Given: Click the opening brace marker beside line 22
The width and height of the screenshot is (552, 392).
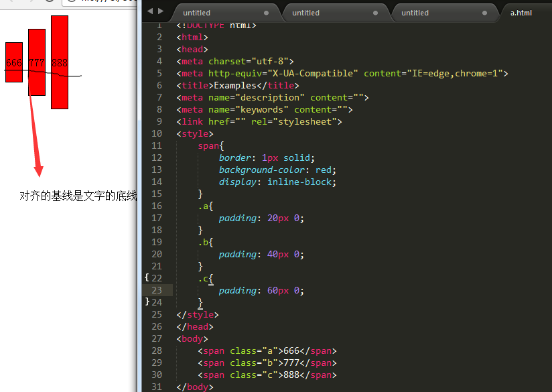Looking at the screenshot, I should [x=147, y=277].
